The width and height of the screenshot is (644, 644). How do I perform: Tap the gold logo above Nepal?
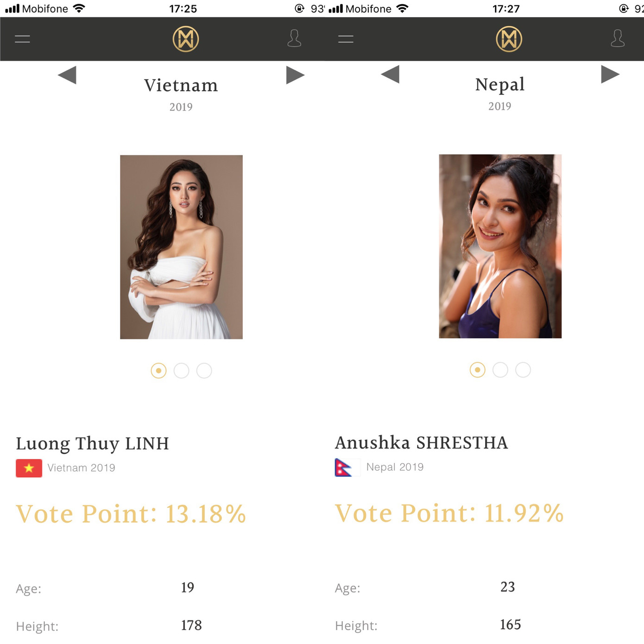[509, 39]
